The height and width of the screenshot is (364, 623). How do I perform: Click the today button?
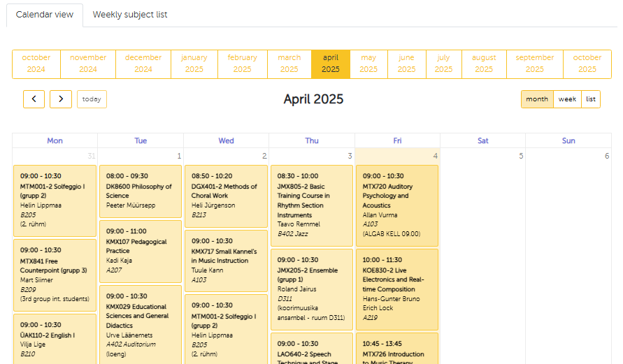92,99
